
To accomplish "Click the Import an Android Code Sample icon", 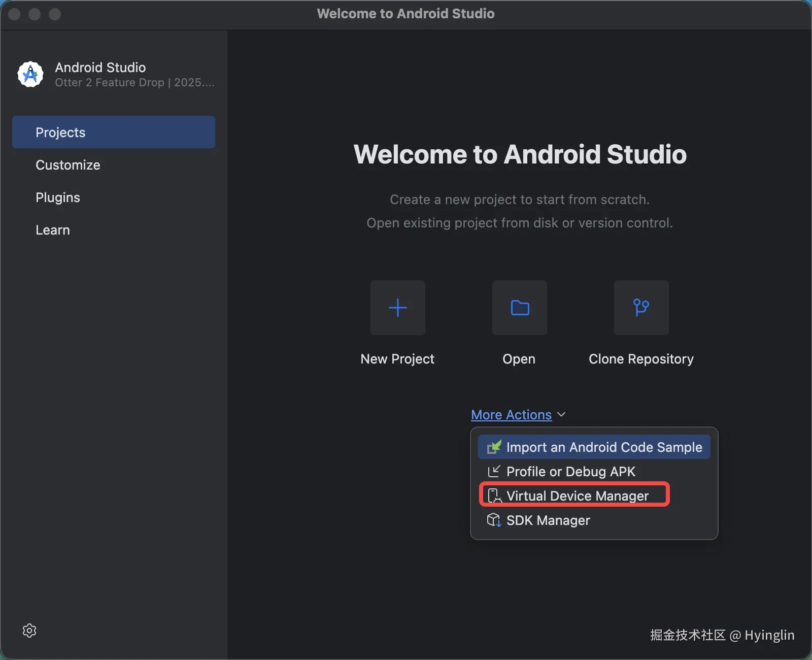I will (x=494, y=447).
